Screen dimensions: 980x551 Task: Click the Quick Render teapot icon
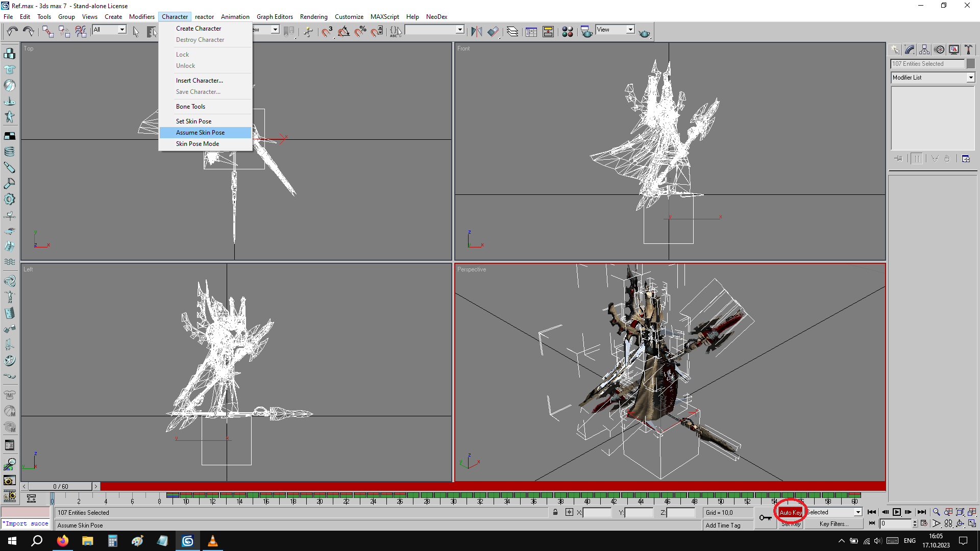coord(644,33)
